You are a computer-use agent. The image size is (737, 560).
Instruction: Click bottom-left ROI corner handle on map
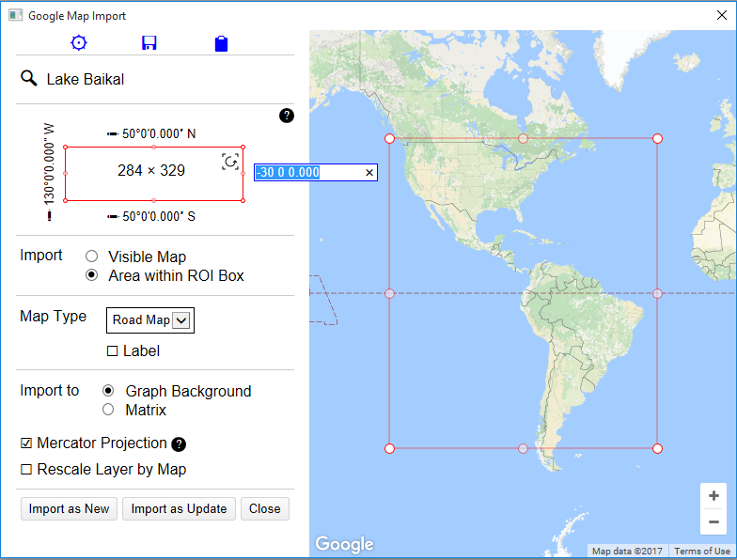pyautogui.click(x=389, y=449)
